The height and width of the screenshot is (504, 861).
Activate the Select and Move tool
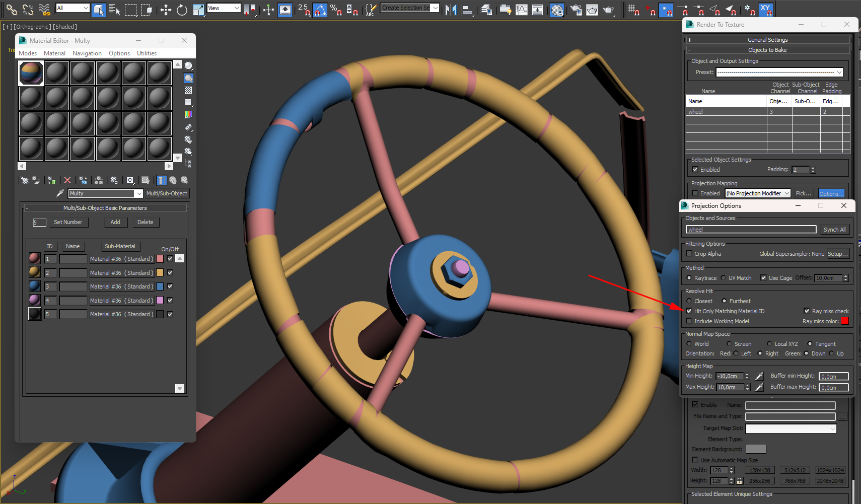pyautogui.click(x=166, y=10)
